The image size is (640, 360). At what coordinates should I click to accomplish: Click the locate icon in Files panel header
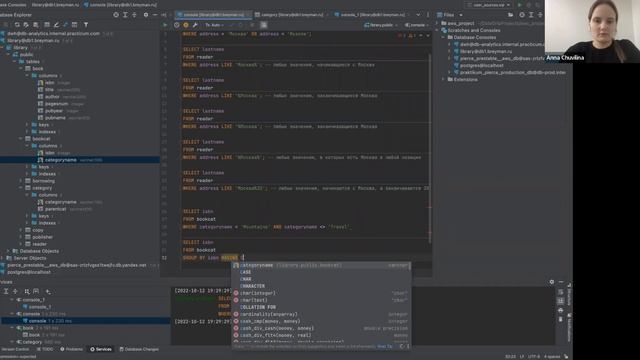point(522,15)
